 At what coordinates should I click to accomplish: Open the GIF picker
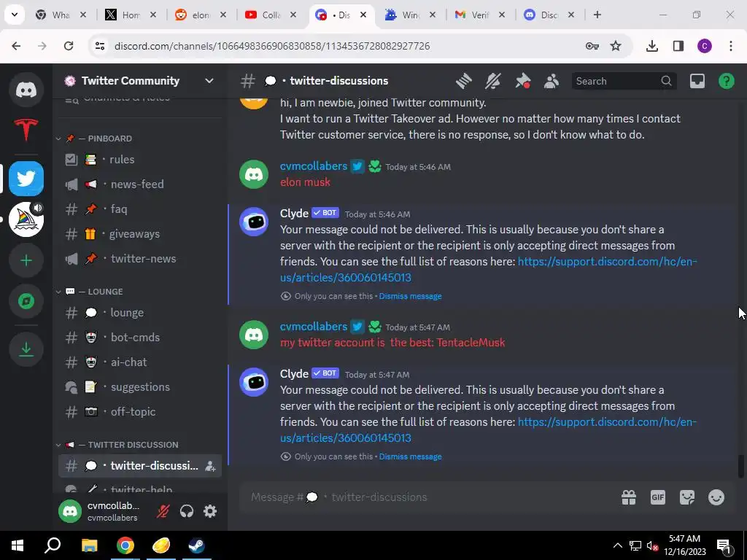(658, 497)
